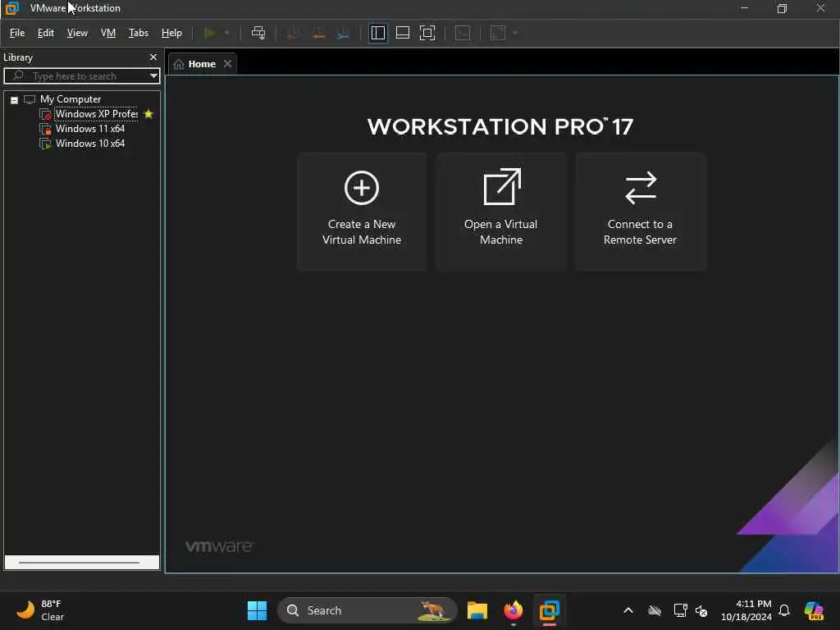The image size is (840, 630).
Task: Open the power options dropdown arrow
Action: click(x=227, y=33)
